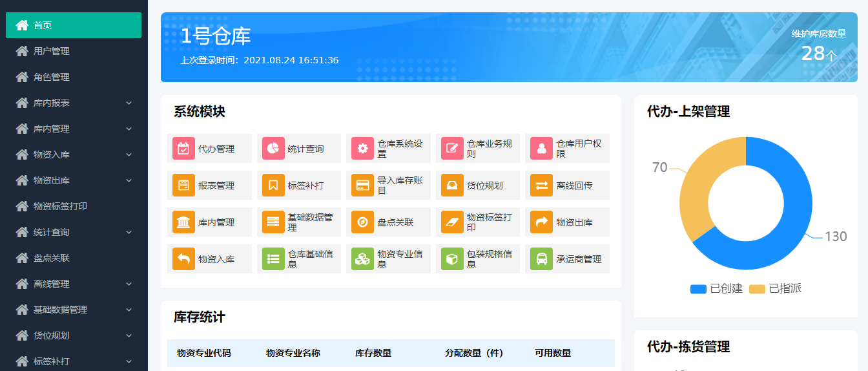Click the 仓库系统设置 gear icon
This screenshot has width=868, height=371.
click(x=362, y=149)
